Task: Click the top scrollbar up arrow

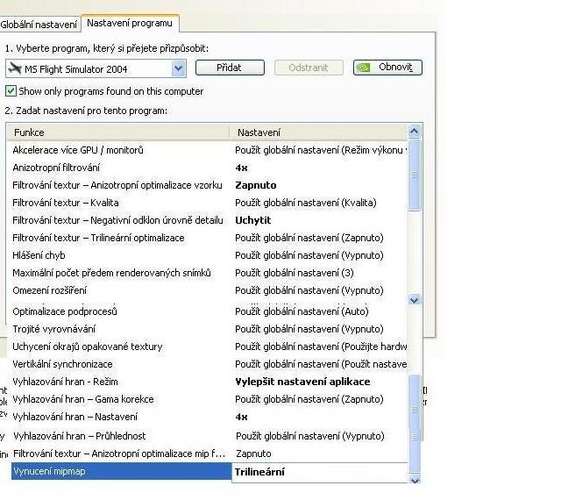Action: pyautogui.click(x=414, y=131)
